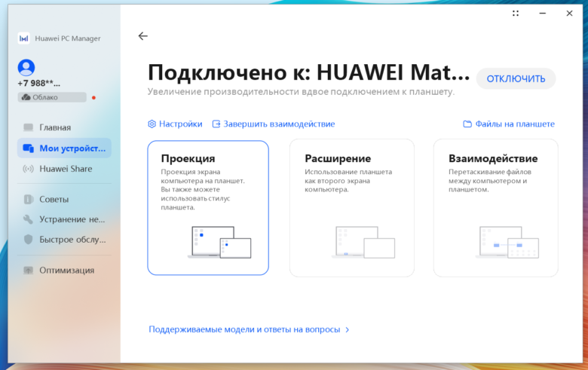Click the Мои устройства devices icon
This screenshot has width=588, height=370.
pos(29,148)
